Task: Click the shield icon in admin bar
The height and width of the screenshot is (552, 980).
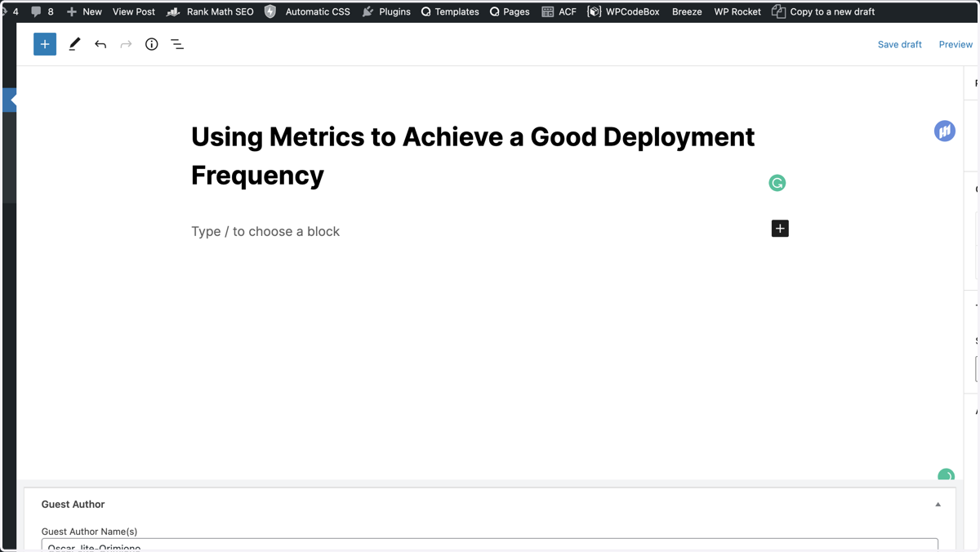Action: click(x=270, y=11)
